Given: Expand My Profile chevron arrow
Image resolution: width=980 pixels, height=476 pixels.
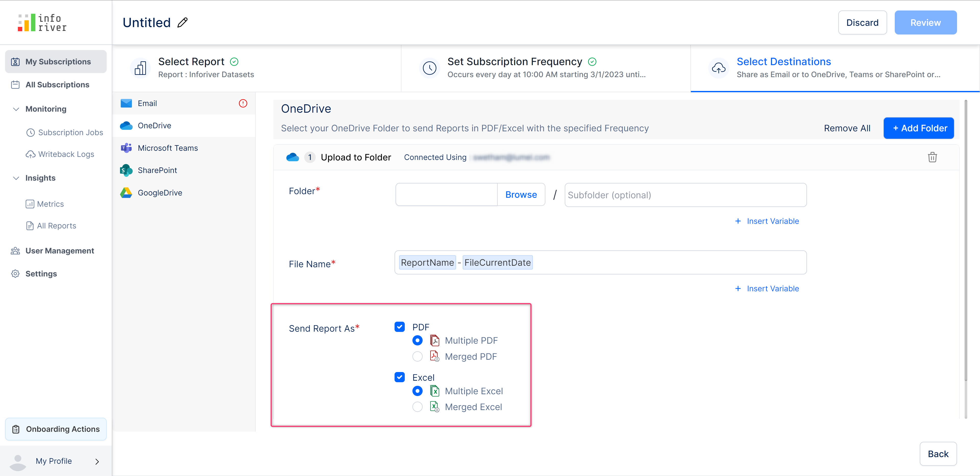Looking at the screenshot, I should 97,461.
